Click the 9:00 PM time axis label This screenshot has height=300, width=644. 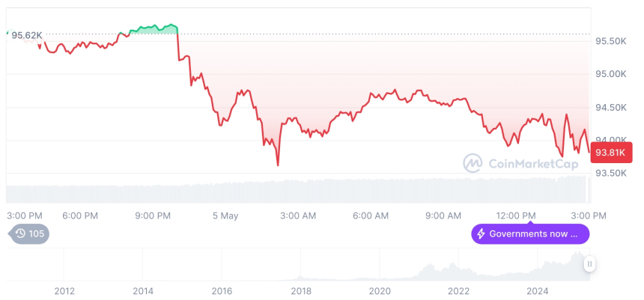153,215
